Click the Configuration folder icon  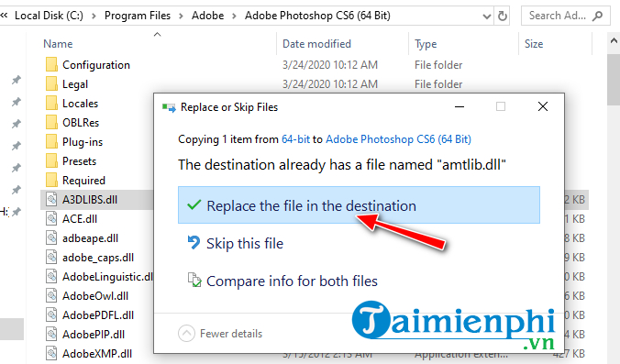click(x=51, y=64)
